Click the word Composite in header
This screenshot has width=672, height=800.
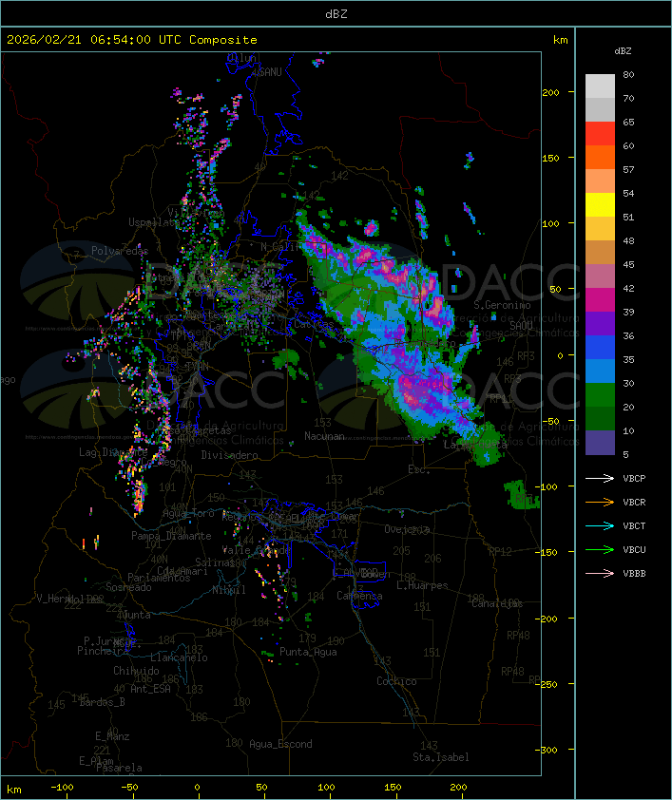[x=223, y=40]
